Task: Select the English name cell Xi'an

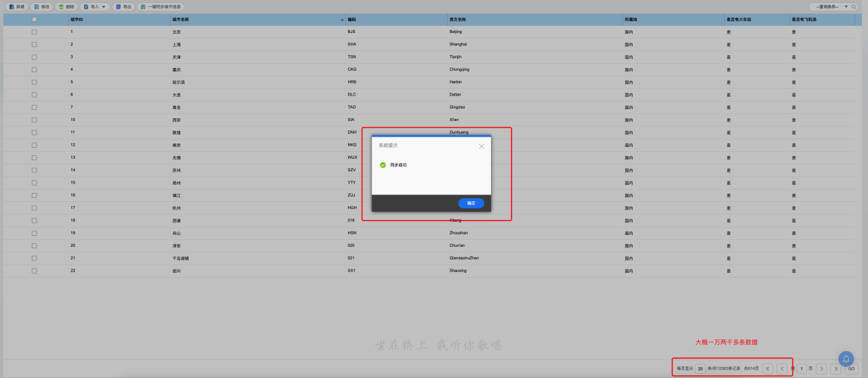Action: tap(454, 120)
